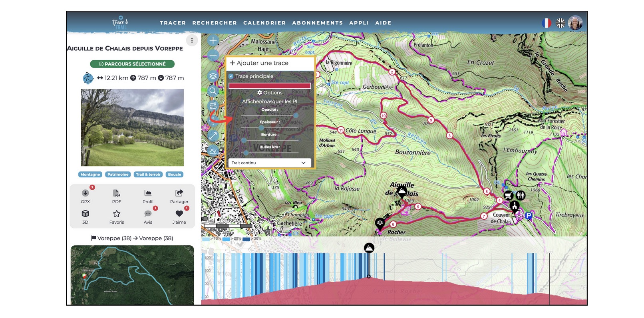644x318 pixels.
Task: Like the route with J'aime heart
Action: pos(179,214)
